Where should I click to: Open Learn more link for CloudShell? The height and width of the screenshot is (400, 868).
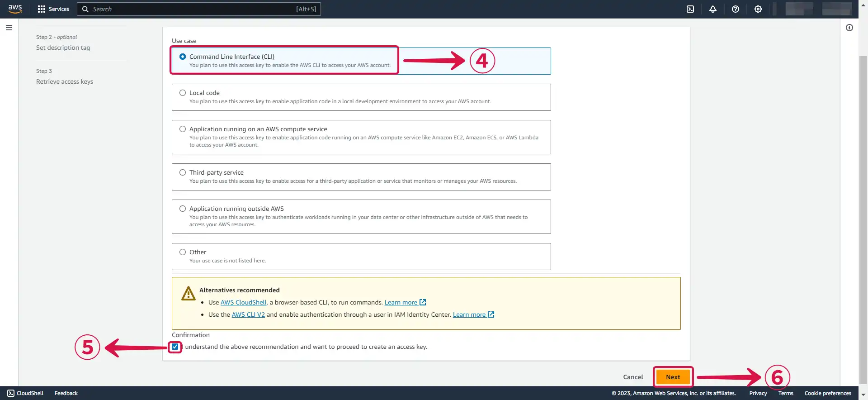click(405, 302)
